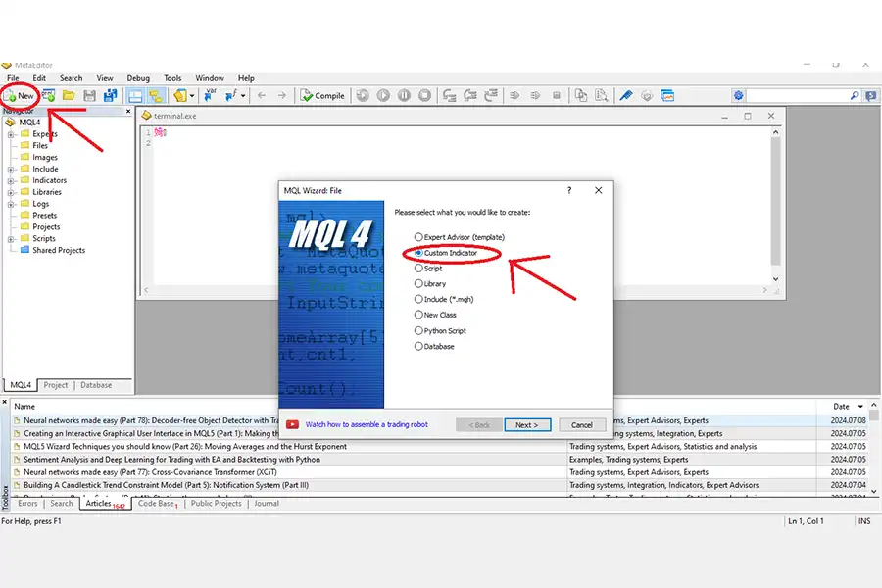Click the list functions 'f' icon
This screenshot has width=882, height=588.
(230, 96)
